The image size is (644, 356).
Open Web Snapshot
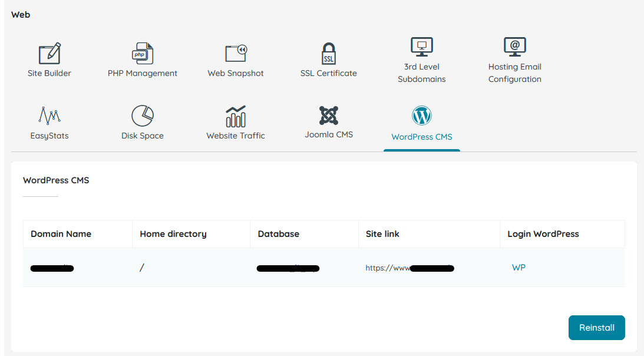pos(235,56)
